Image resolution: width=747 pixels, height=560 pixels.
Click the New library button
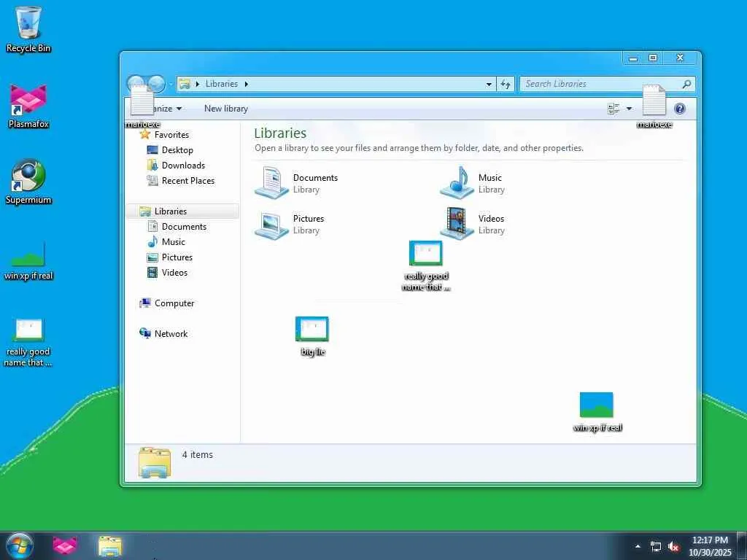point(226,109)
